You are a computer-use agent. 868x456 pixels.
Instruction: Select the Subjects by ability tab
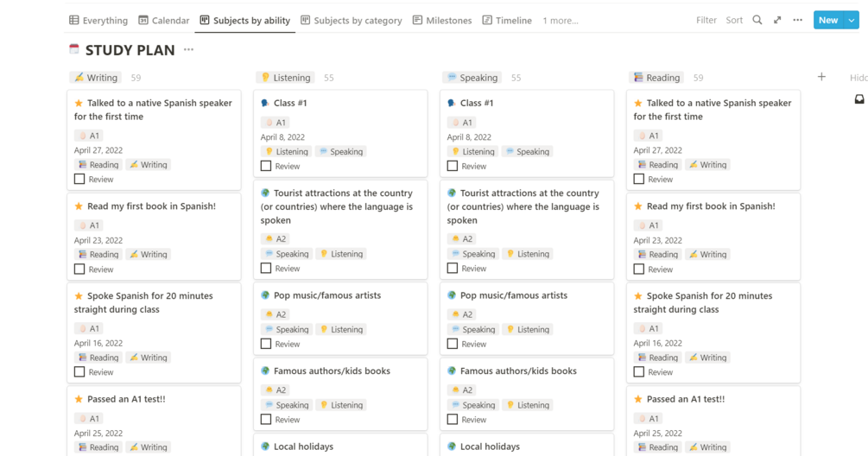(x=244, y=21)
